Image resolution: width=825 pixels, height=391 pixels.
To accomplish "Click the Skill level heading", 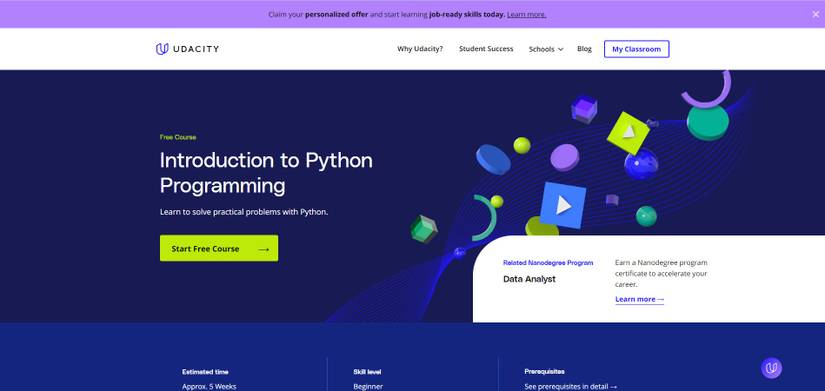I will 367,372.
